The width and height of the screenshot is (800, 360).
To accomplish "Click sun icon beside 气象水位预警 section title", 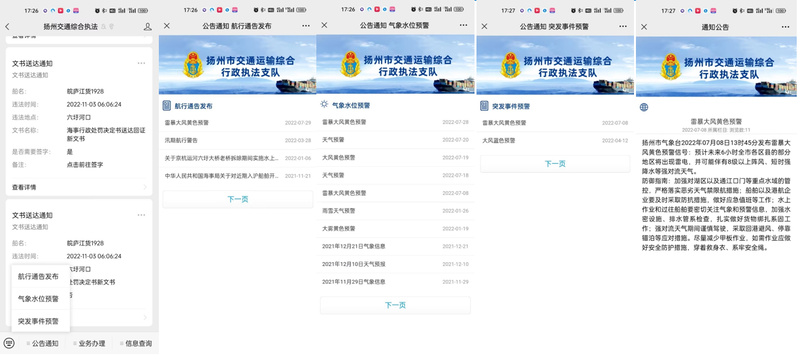I will tap(324, 105).
